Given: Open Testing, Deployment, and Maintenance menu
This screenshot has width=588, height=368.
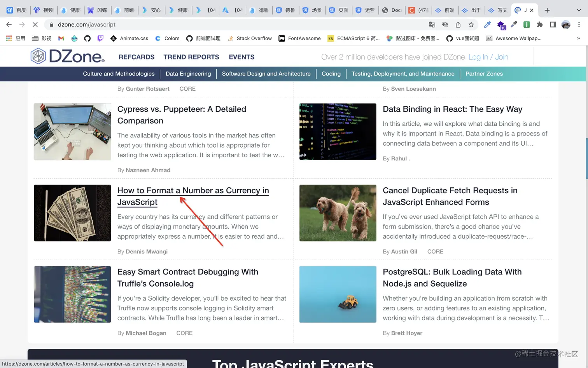Looking at the screenshot, I should (x=403, y=74).
